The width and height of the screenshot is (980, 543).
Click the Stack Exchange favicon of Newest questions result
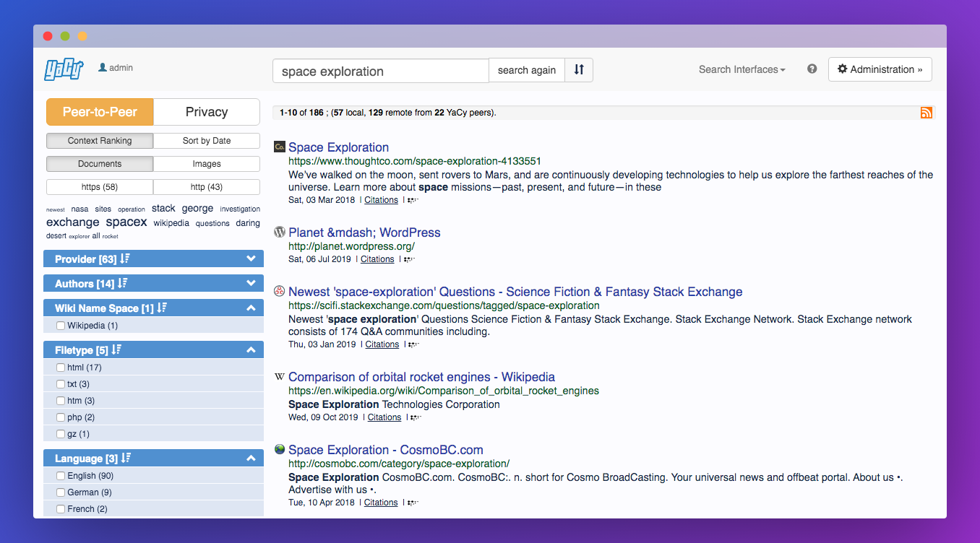tap(280, 292)
